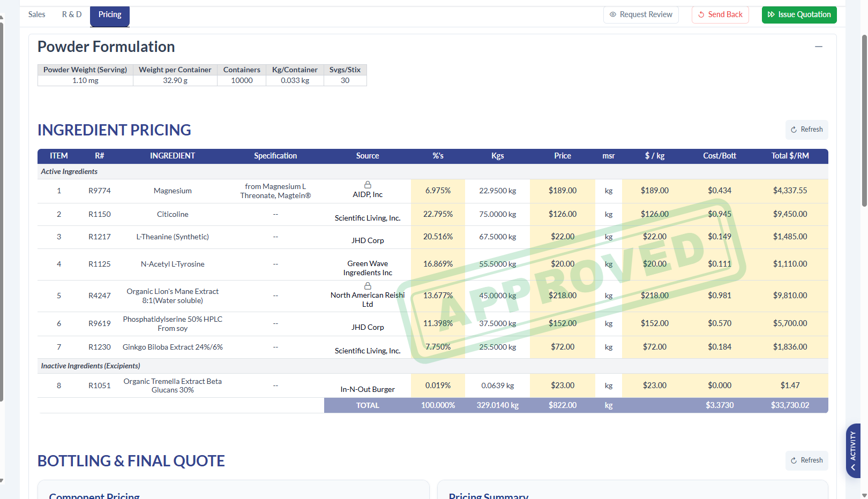Click the Pricing Summary card heading
The height and width of the screenshot is (499, 868).
[x=489, y=495]
